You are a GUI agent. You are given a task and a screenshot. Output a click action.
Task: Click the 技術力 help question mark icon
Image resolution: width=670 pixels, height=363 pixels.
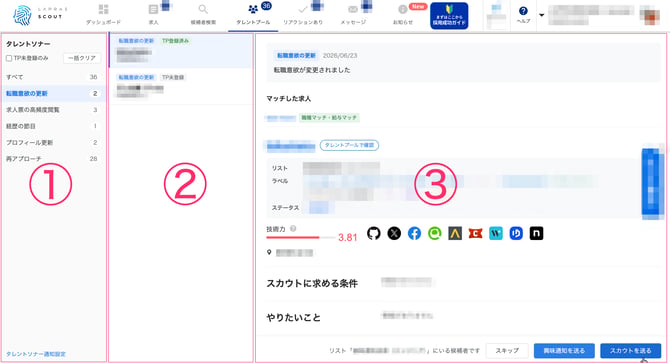click(x=293, y=229)
